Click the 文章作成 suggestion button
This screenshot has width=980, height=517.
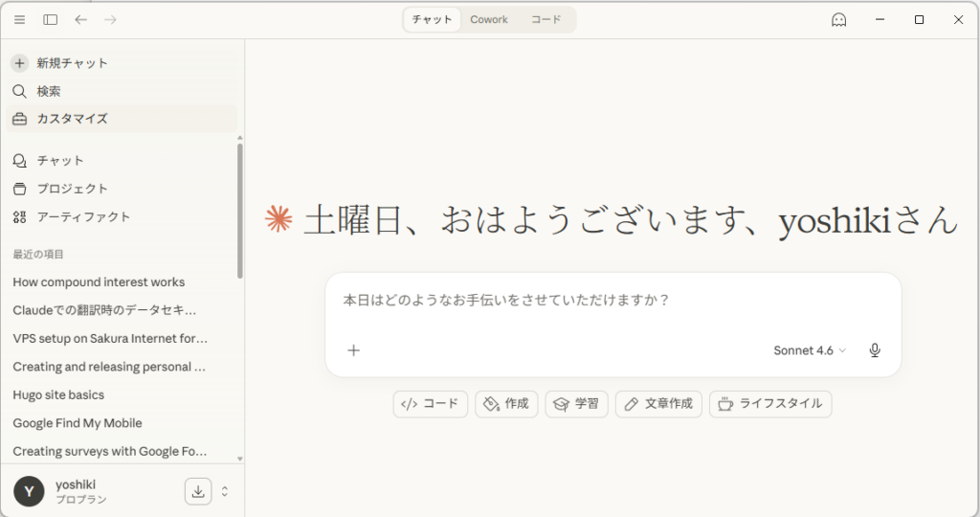pyautogui.click(x=658, y=404)
